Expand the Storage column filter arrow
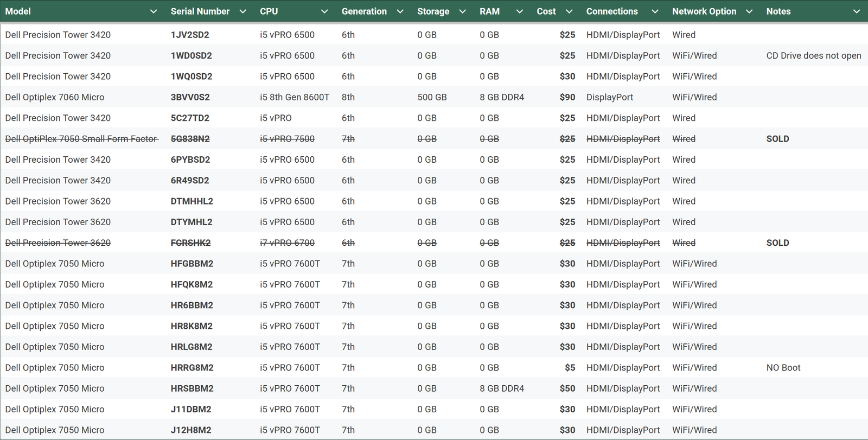 point(463,11)
